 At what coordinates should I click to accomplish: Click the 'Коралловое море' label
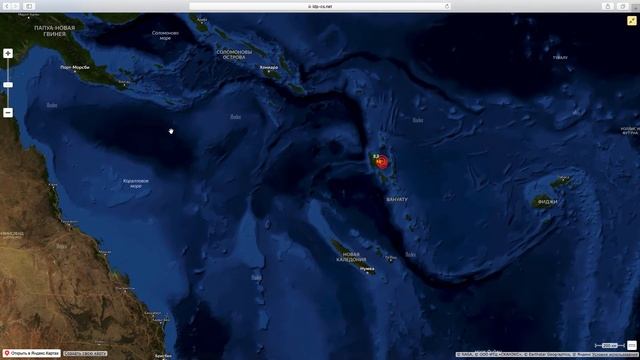pos(136,183)
